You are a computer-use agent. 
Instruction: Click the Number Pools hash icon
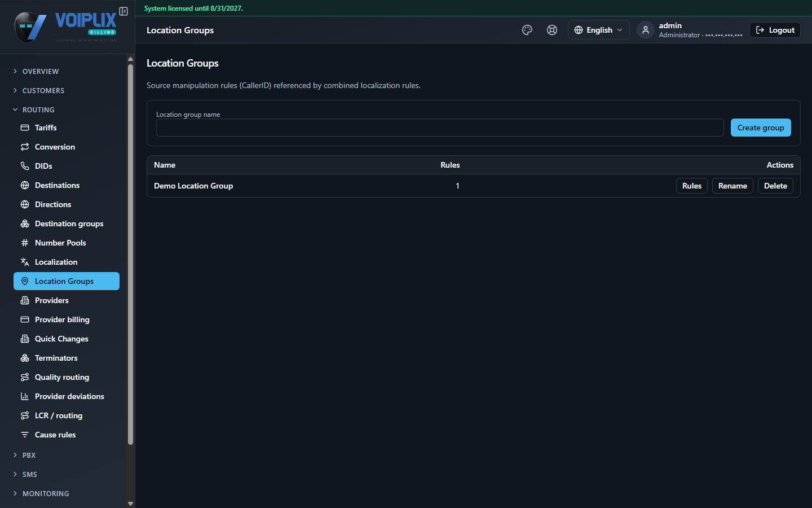(25, 243)
